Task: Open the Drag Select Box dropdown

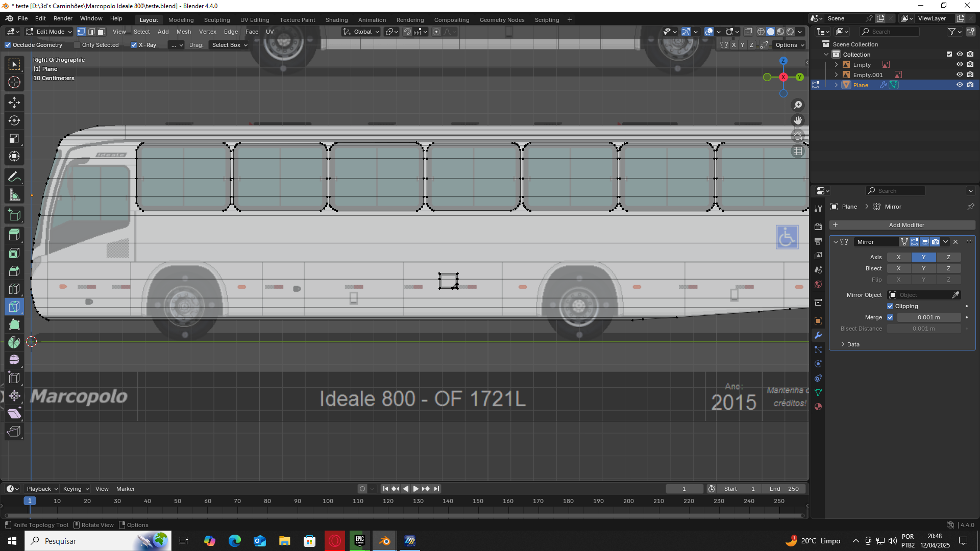Action: (x=229, y=45)
